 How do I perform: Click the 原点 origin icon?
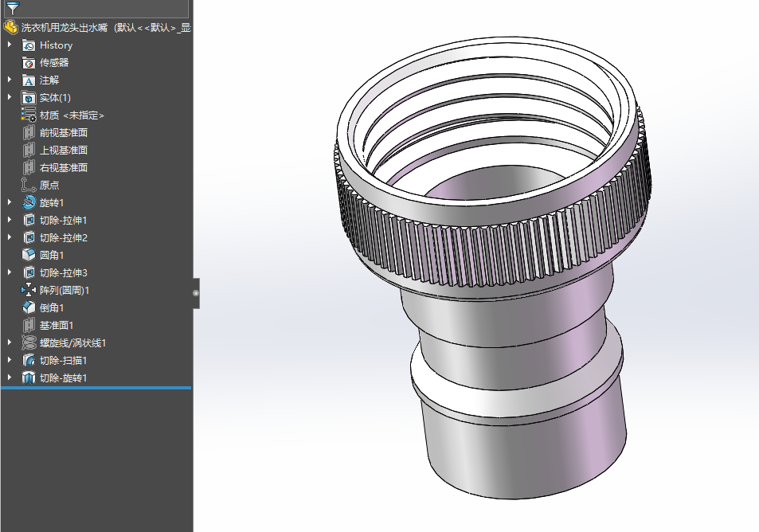click(x=29, y=185)
